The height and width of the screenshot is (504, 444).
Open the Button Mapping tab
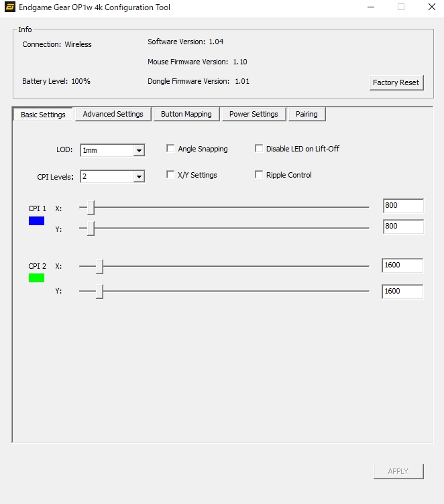click(x=186, y=114)
